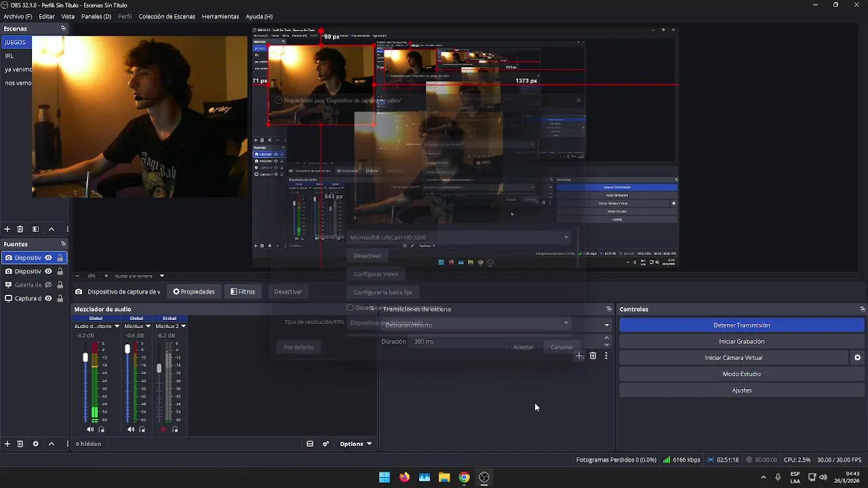This screenshot has height=488, width=868.
Task: Open the Vista menu
Action: (68, 16)
